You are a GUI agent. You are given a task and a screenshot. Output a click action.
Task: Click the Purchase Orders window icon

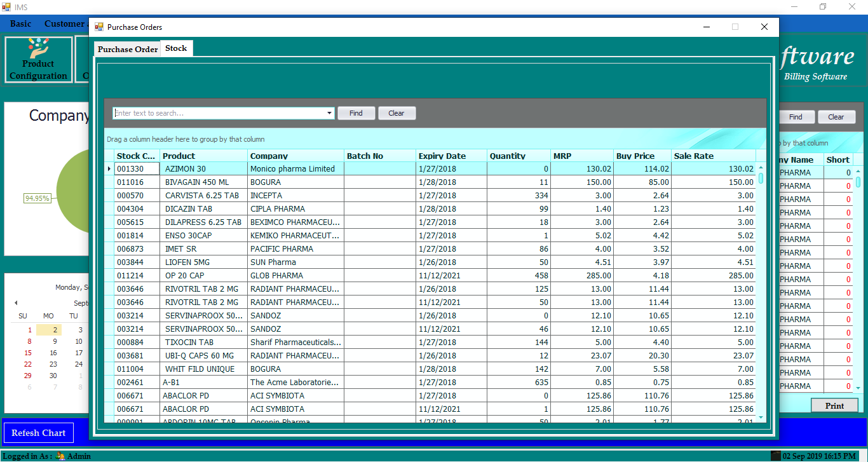tap(98, 27)
